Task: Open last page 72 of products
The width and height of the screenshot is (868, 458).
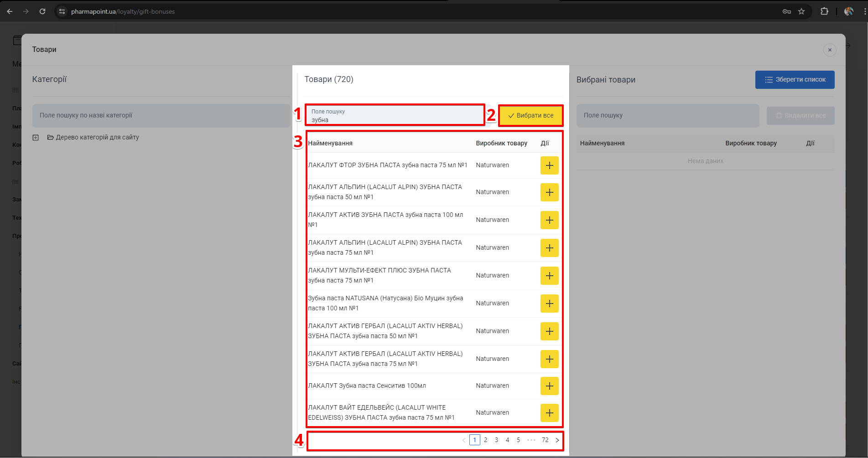Action: tap(545, 440)
